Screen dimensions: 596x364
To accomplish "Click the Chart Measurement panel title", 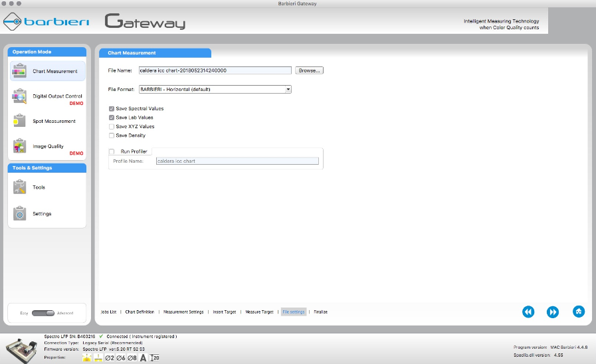I will click(x=155, y=53).
